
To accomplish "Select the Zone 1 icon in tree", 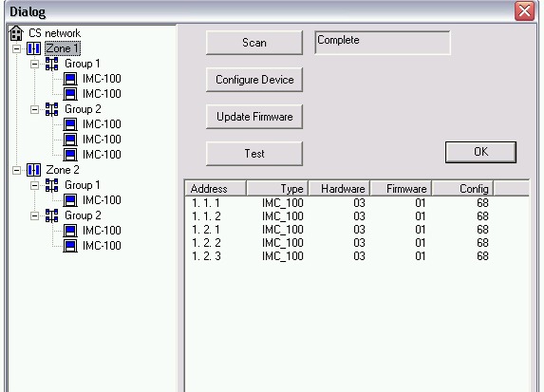I will 33,48.
